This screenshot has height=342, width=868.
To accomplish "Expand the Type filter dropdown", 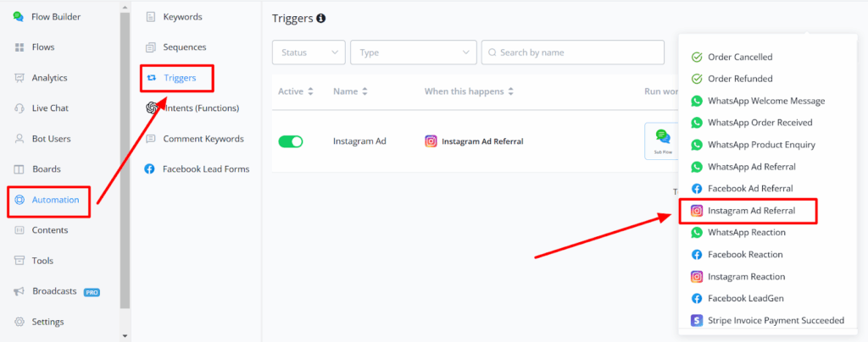I will [x=414, y=52].
